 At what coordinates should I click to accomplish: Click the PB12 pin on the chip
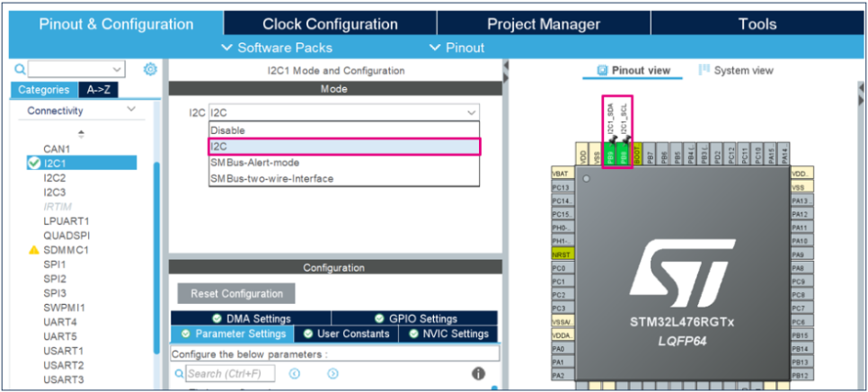pos(802,376)
